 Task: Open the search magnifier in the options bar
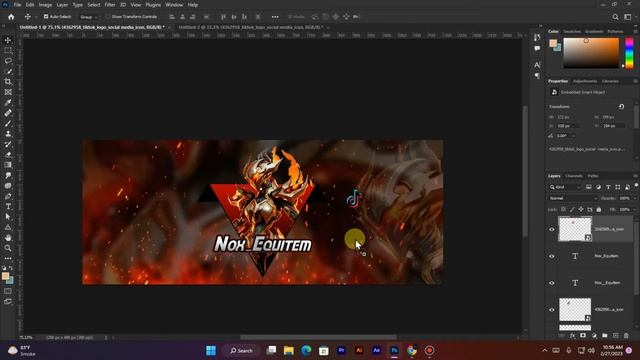point(615,17)
